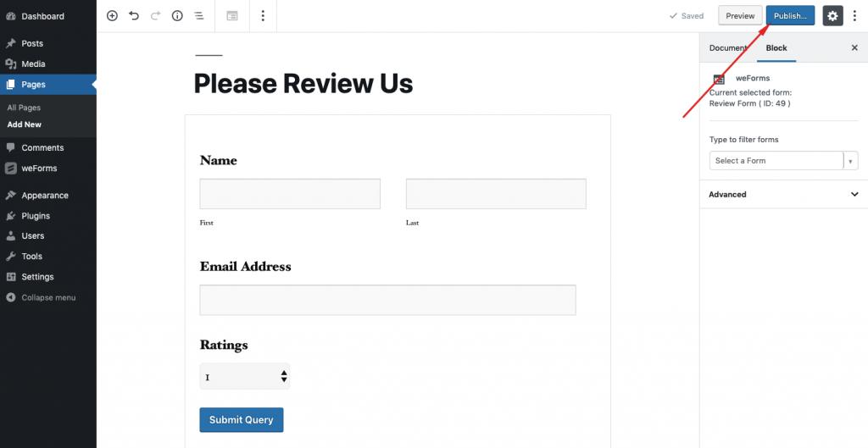The height and width of the screenshot is (448, 868).
Task: Click the Publish button
Action: point(790,16)
